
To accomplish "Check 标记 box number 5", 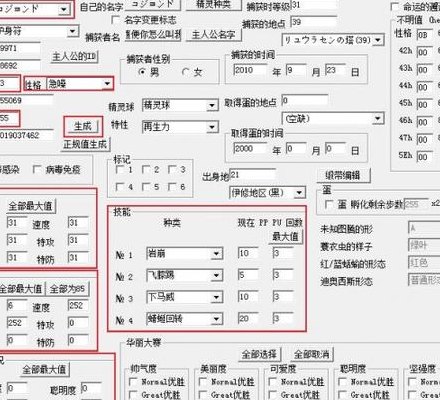I will (145, 187).
